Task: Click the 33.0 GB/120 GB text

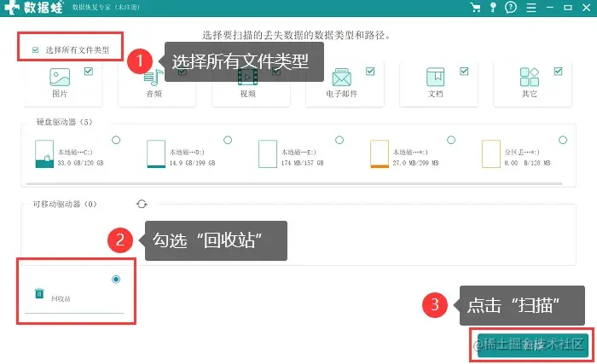Action: 80,163
